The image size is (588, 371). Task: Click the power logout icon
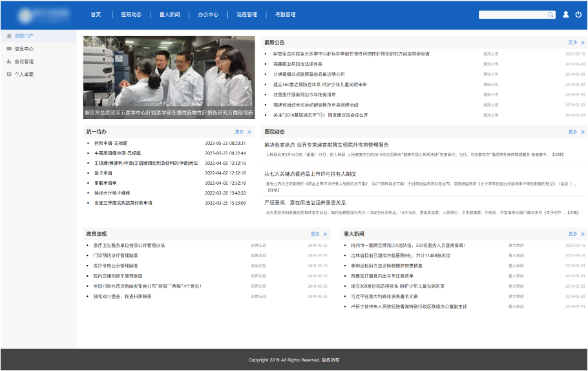click(578, 15)
